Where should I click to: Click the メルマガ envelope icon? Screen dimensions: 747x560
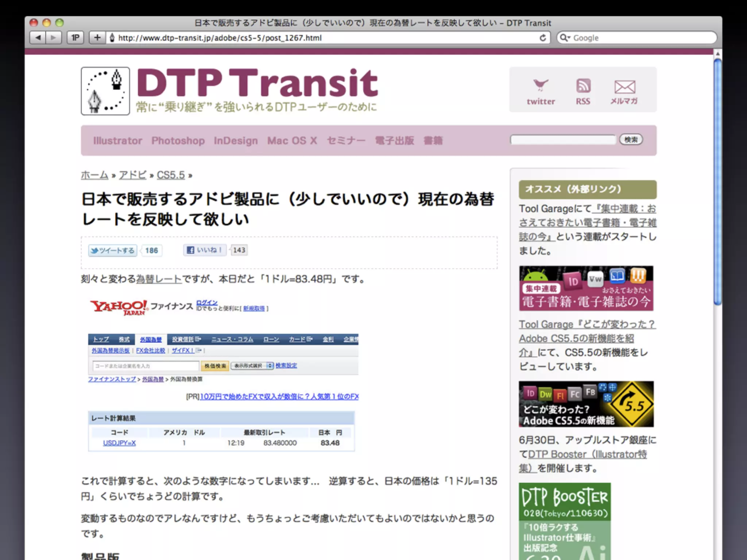[624, 87]
